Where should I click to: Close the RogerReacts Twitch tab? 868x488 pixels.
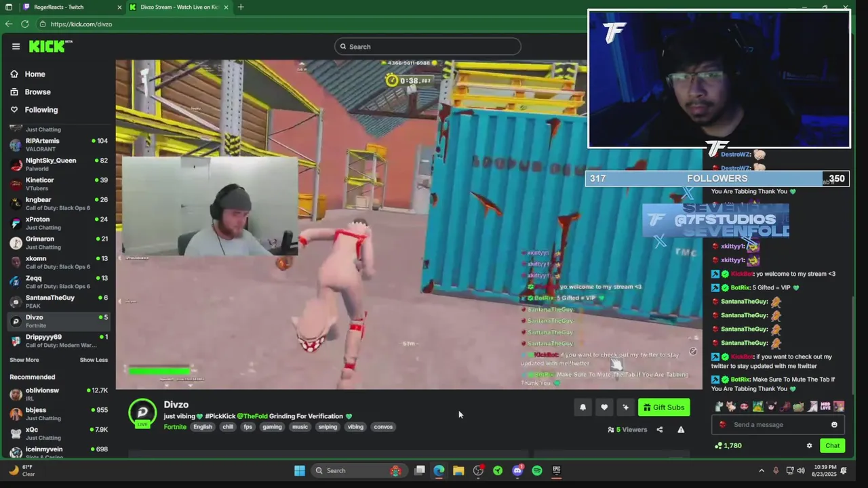tap(119, 7)
